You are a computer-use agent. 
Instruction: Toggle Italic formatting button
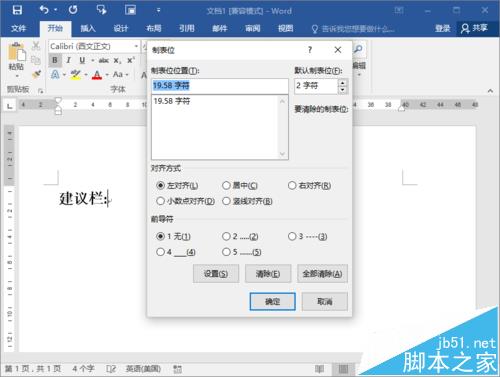click(68, 60)
